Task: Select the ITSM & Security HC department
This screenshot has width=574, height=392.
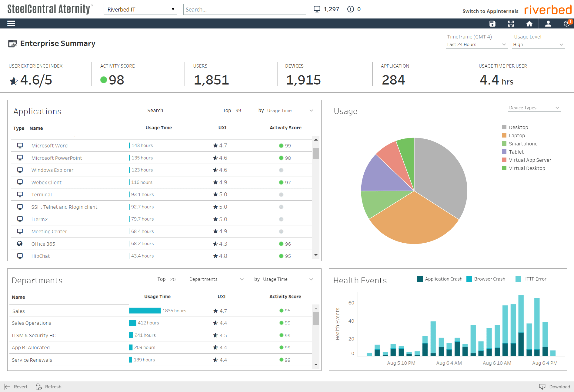Action: click(x=34, y=336)
